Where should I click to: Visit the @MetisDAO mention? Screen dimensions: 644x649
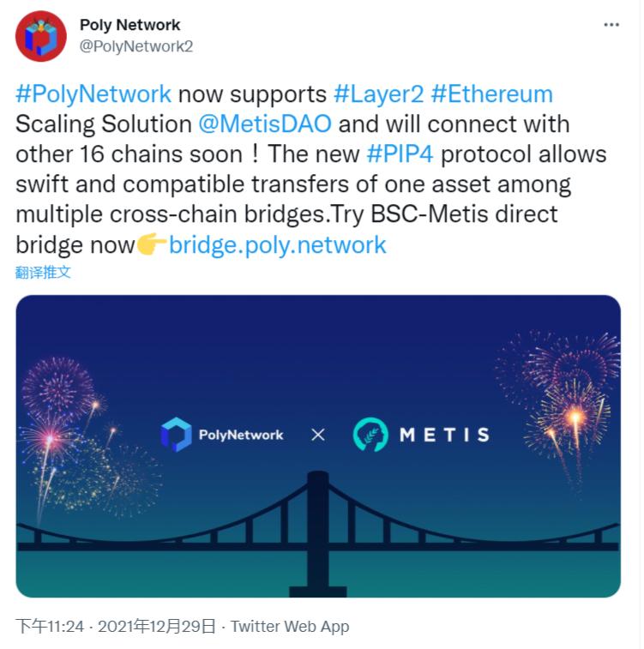(265, 124)
